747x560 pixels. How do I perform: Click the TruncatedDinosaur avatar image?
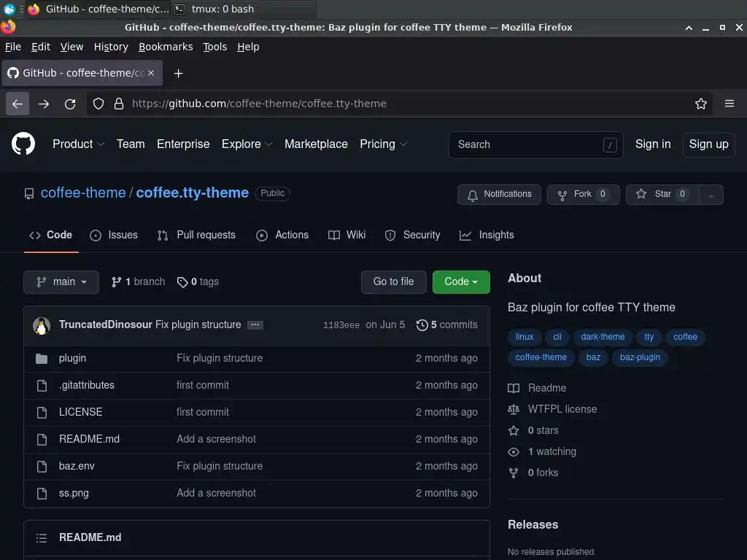coord(42,326)
